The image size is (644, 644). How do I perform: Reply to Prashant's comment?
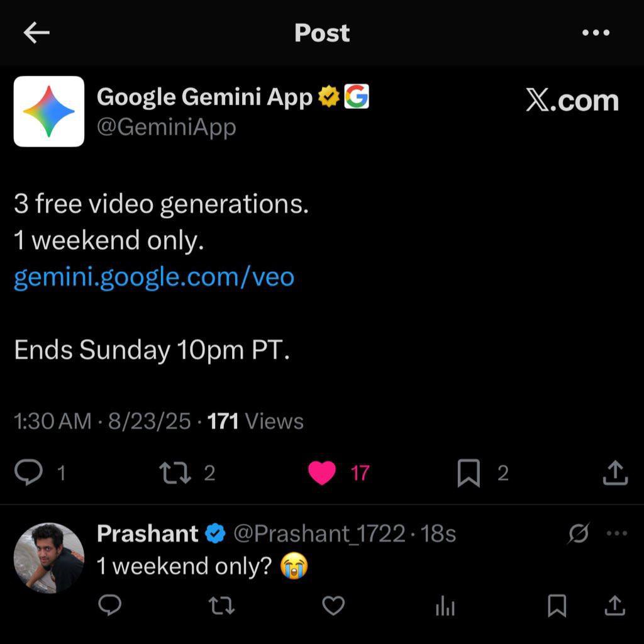pos(111,606)
